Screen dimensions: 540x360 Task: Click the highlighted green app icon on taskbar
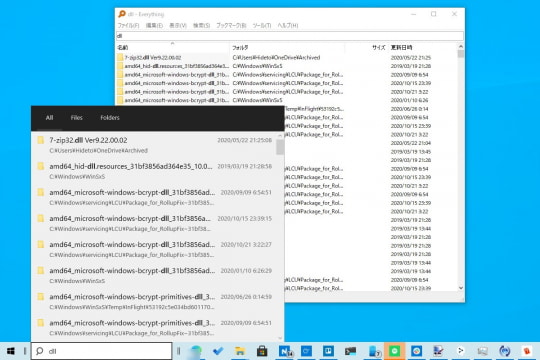tap(394, 351)
